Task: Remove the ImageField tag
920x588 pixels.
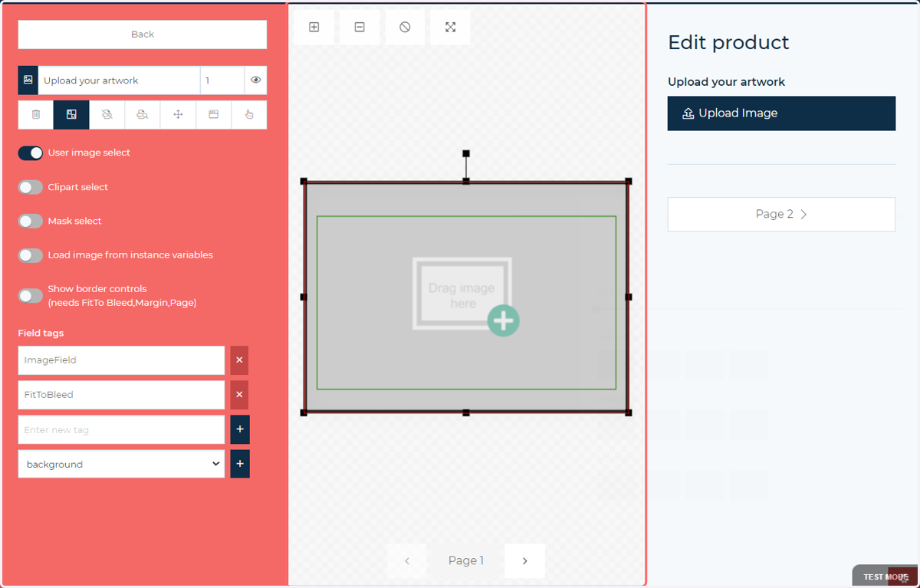Action: tap(239, 360)
